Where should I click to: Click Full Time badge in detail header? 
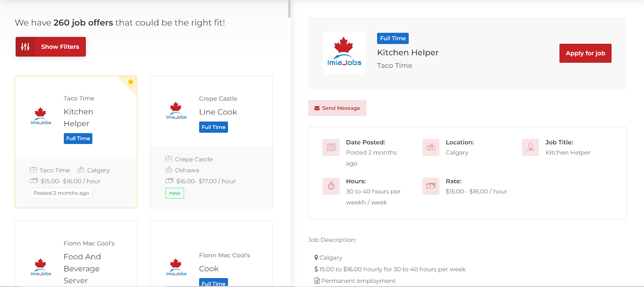[x=393, y=38]
